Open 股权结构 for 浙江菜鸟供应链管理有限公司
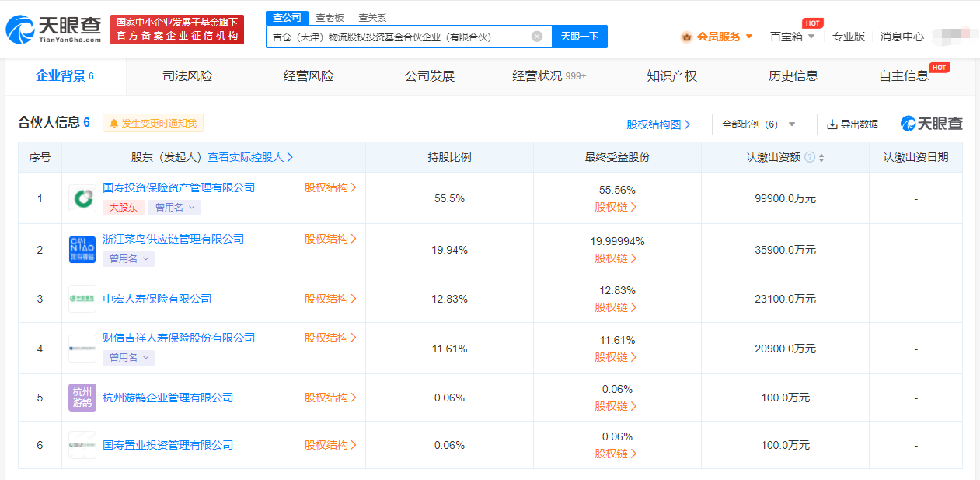This screenshot has width=980, height=480. click(330, 239)
